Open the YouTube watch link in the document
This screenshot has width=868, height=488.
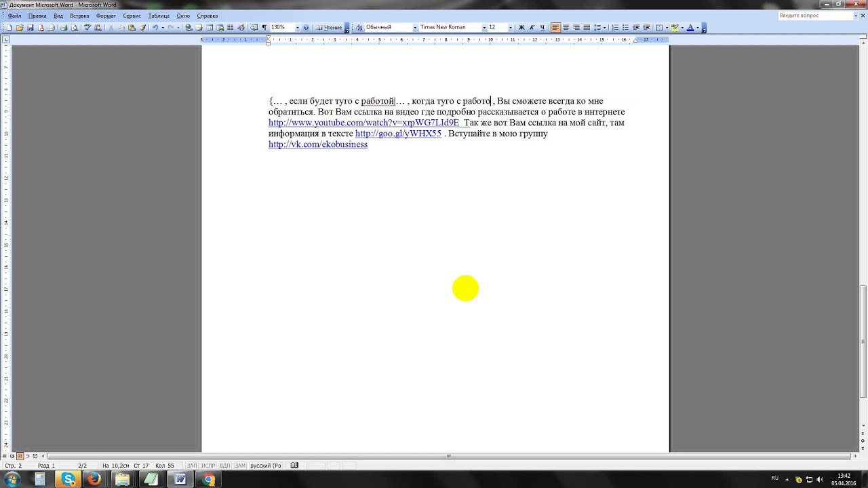[x=363, y=123]
